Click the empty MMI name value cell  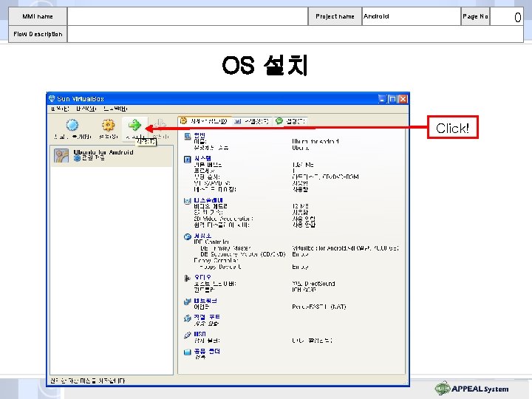(x=188, y=16)
